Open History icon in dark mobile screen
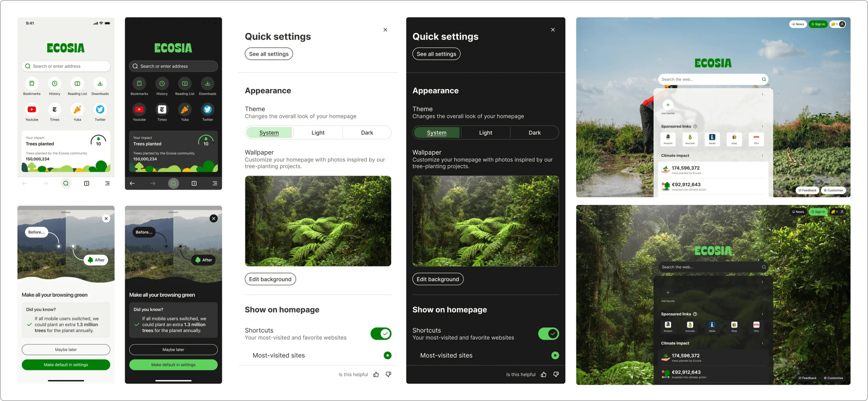Image resolution: width=868 pixels, height=401 pixels. tap(162, 83)
